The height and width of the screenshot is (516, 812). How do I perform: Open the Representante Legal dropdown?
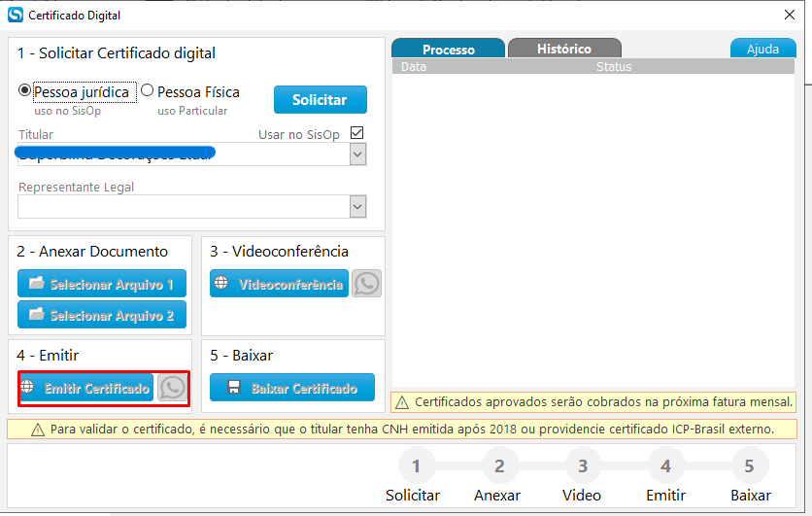coord(356,206)
